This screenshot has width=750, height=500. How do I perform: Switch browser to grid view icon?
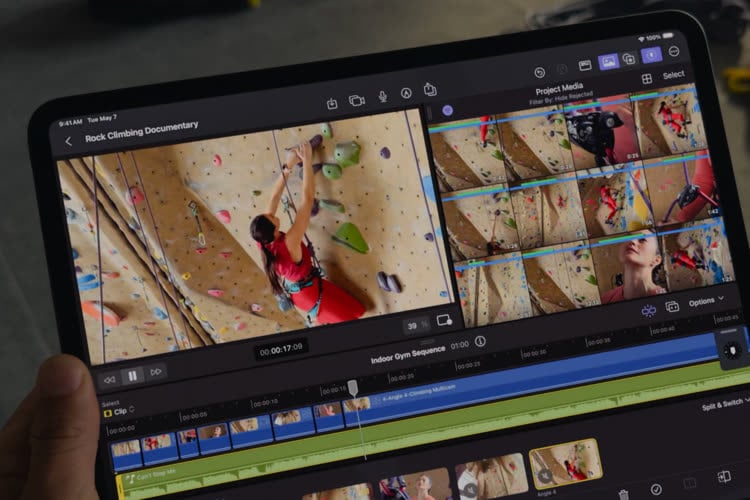647,79
